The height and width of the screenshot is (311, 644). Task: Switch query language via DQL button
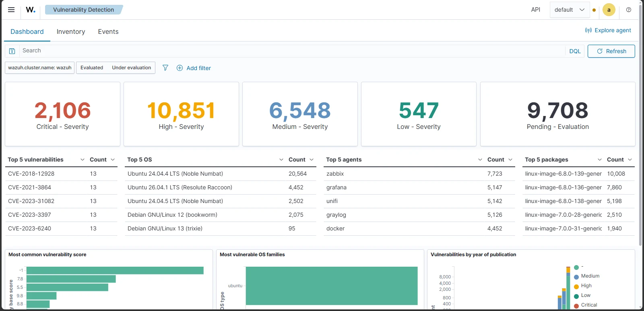[x=575, y=51]
